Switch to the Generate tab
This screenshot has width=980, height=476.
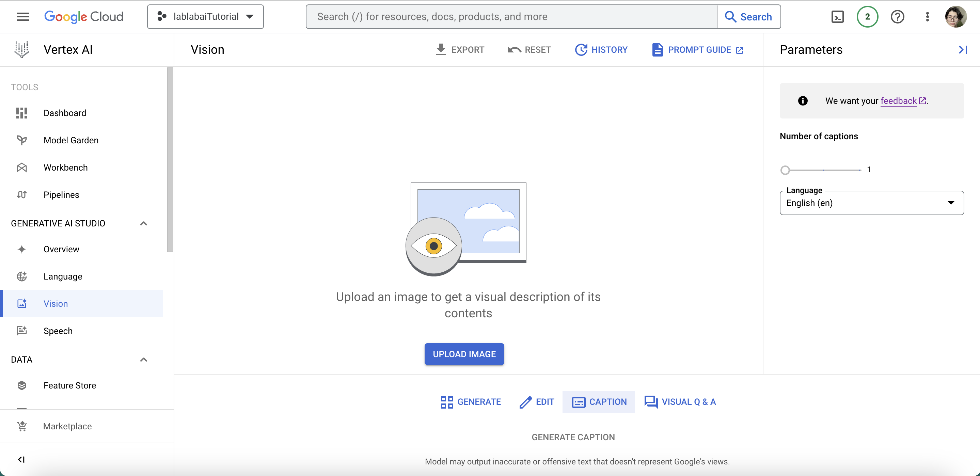click(471, 401)
